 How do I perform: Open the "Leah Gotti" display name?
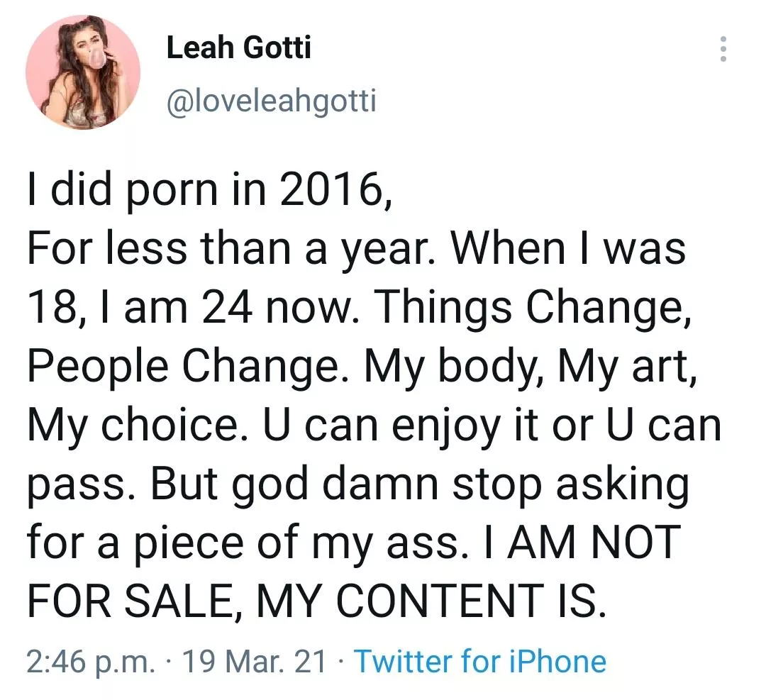coord(238,48)
